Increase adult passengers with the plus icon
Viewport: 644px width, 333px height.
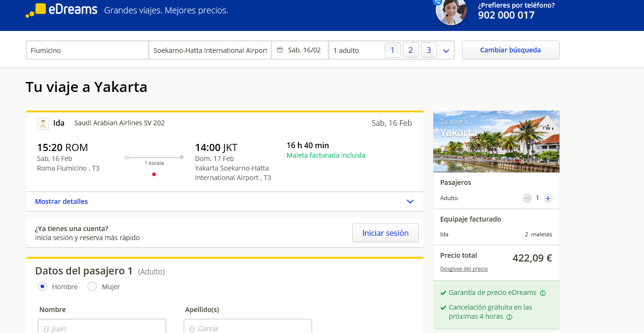tap(548, 198)
